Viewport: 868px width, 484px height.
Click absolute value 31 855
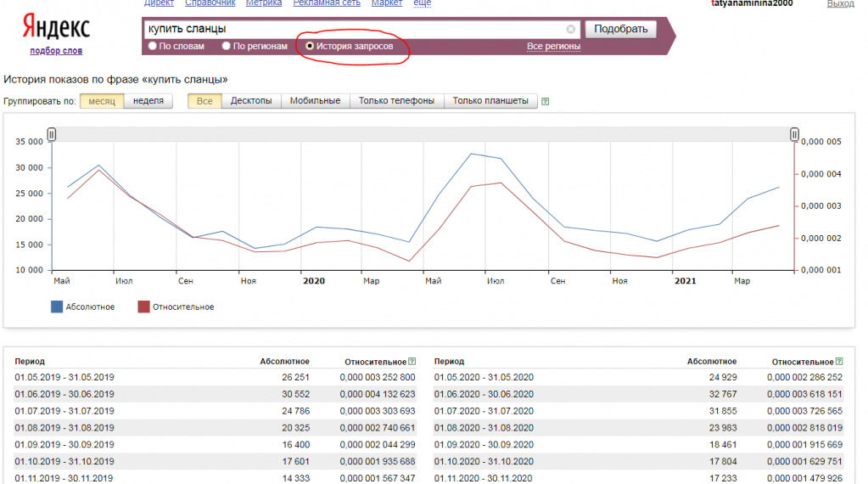pyautogui.click(x=723, y=411)
